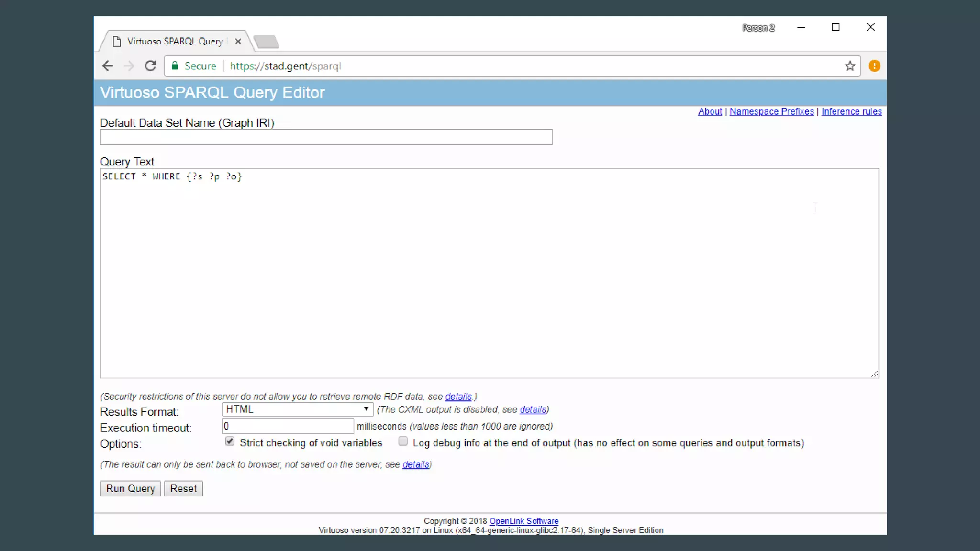Click the green secure padlock icon
The image size is (980, 551).
[175, 66]
